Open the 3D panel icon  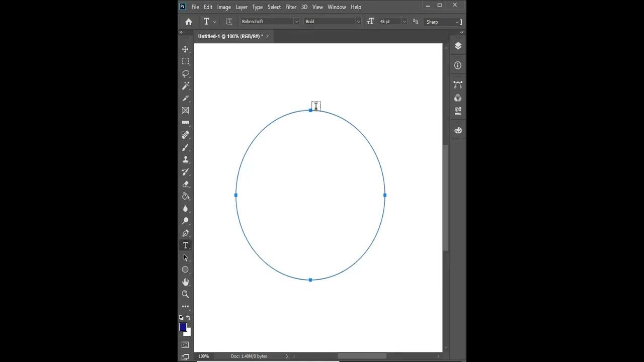pyautogui.click(x=458, y=110)
